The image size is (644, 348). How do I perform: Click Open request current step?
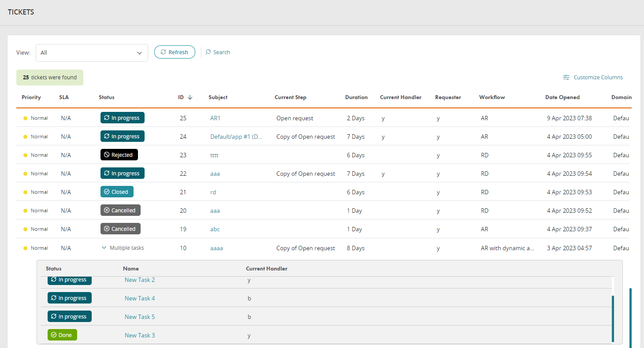pyautogui.click(x=295, y=118)
